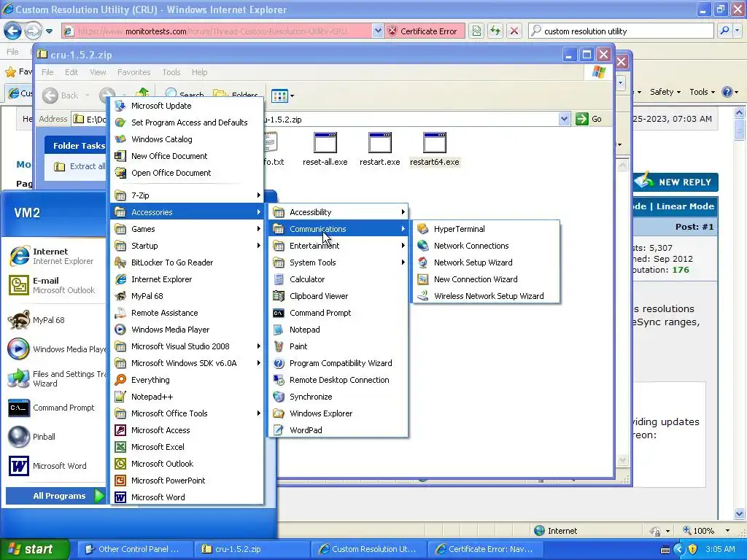Open Microsoft Update in All Programs
The image size is (747, 560).
(187, 106)
